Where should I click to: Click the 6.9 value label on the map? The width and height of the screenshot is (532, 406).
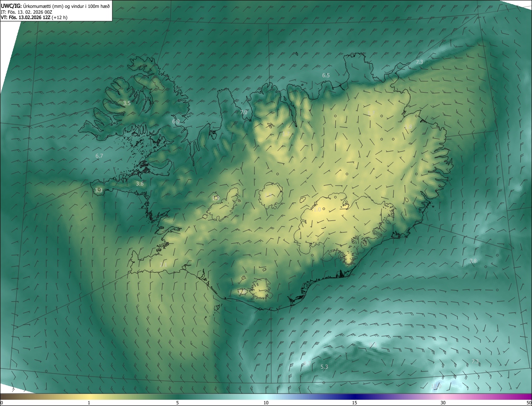point(176,122)
